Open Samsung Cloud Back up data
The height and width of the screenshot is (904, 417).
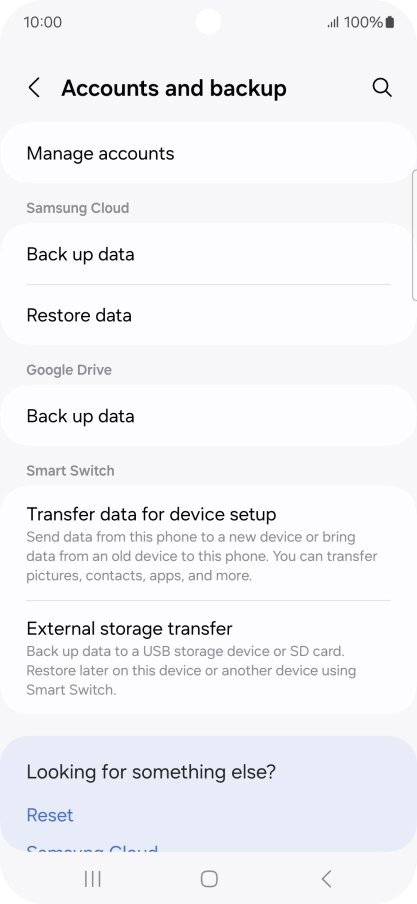208,254
